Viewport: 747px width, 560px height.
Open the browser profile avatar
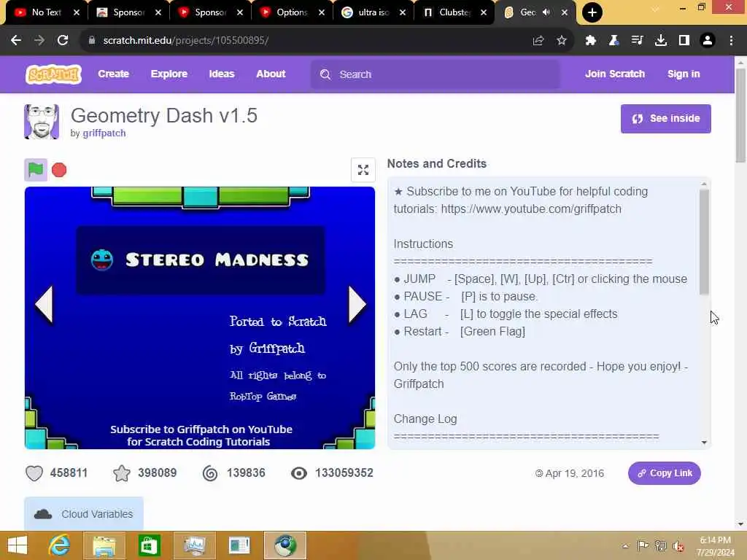[708, 41]
